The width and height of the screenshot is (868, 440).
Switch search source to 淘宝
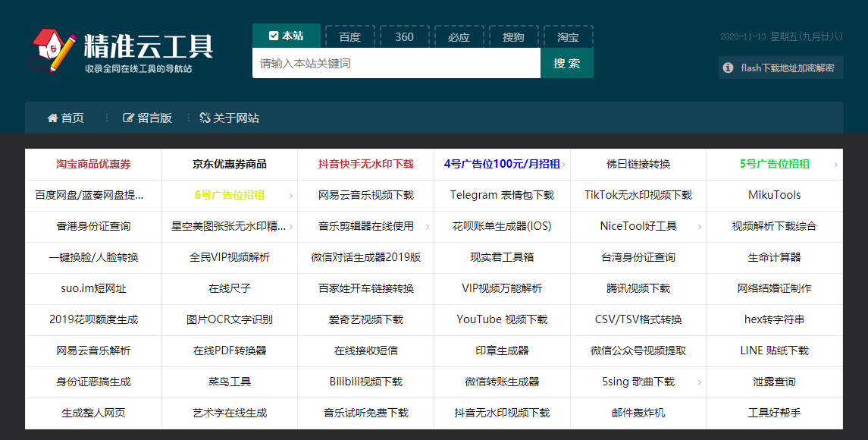(x=568, y=36)
